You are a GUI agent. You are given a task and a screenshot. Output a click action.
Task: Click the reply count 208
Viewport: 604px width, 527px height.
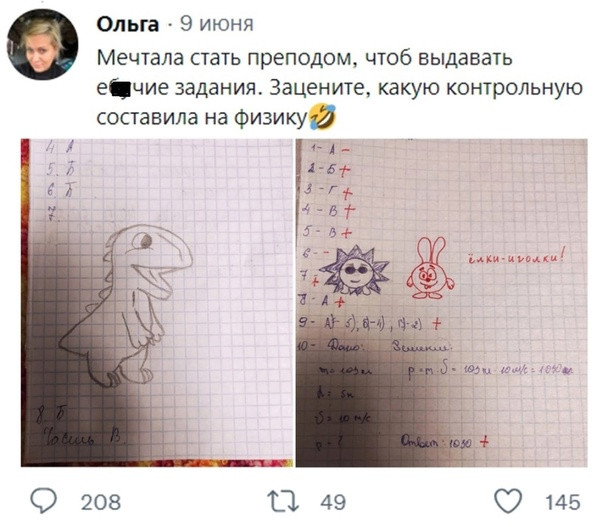click(x=101, y=502)
